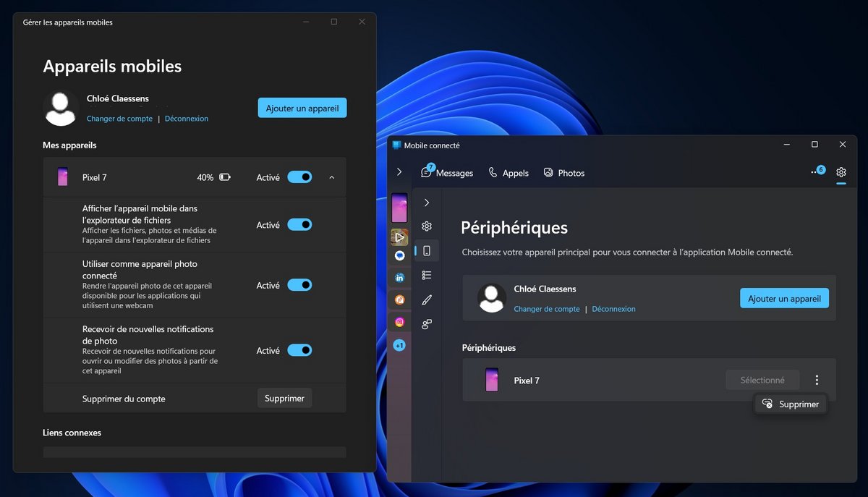Click the Pixel 7 phone icon under Mes appareils
The width and height of the screenshot is (868, 497).
pyautogui.click(x=62, y=177)
